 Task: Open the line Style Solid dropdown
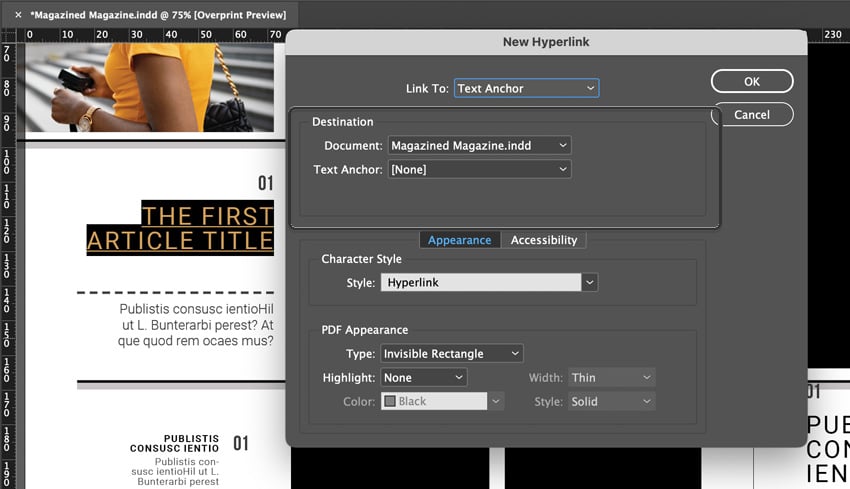[611, 401]
